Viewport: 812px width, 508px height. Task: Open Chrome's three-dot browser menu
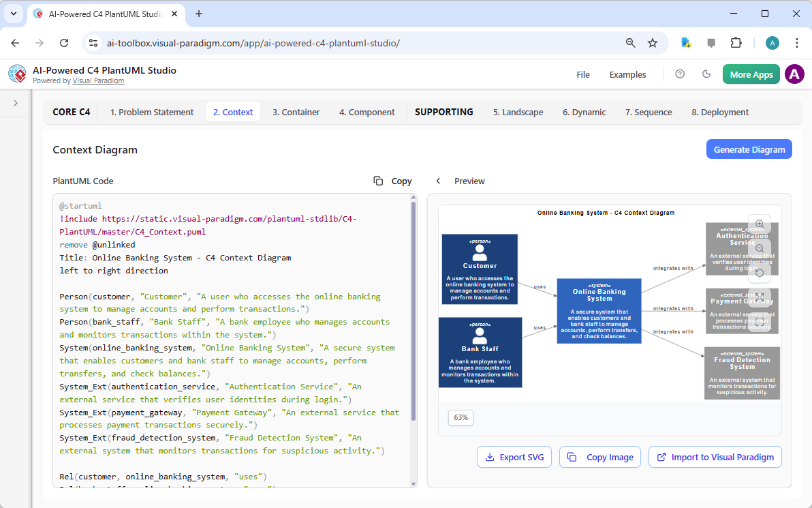click(x=796, y=42)
